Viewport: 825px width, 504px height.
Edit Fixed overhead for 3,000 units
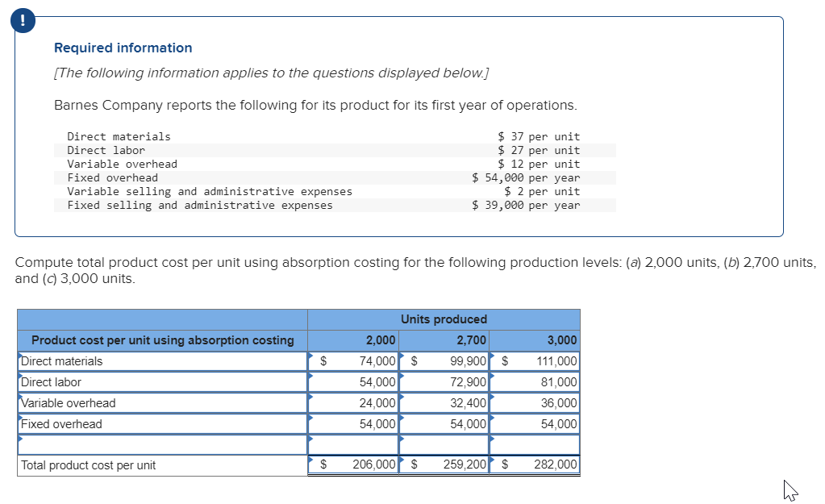(535, 424)
